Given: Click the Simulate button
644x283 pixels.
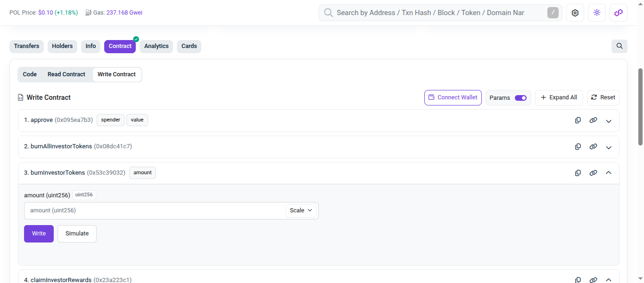Looking at the screenshot, I should (x=77, y=234).
